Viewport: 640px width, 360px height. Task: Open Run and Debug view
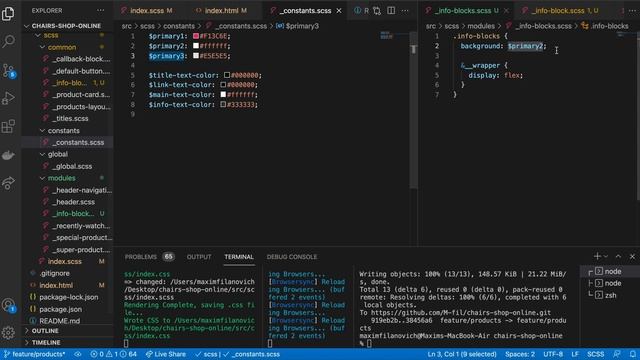point(8,98)
